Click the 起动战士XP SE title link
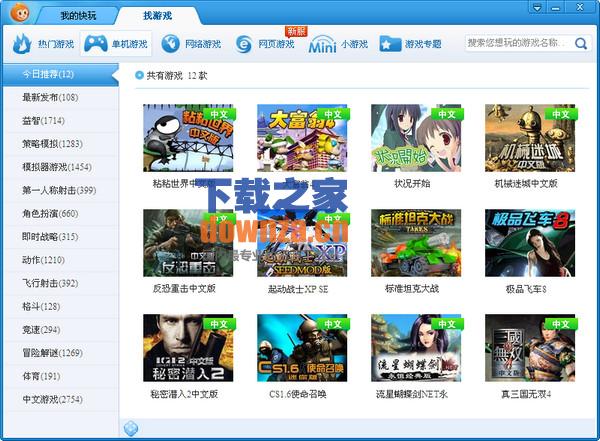The height and width of the screenshot is (441, 600). click(298, 289)
